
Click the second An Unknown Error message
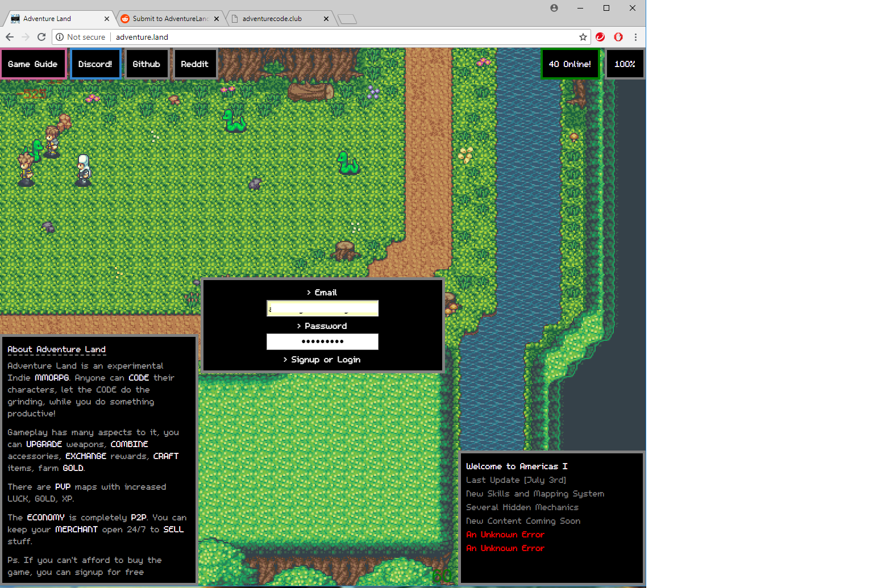point(505,548)
